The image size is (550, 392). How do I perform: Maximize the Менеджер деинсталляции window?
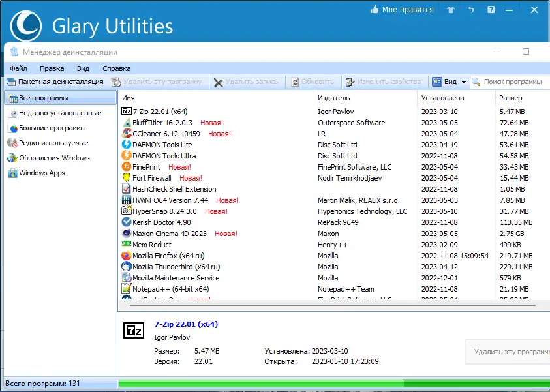click(525, 52)
